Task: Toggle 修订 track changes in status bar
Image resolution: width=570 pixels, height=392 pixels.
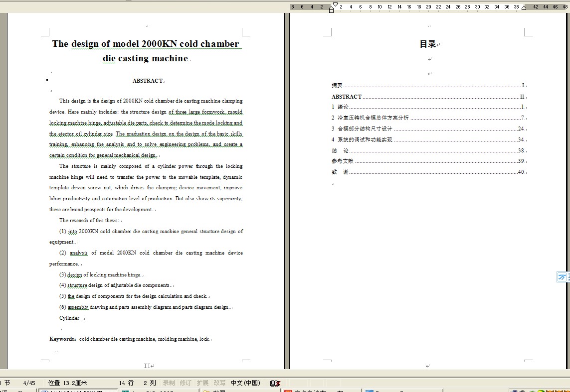Action: [x=186, y=383]
